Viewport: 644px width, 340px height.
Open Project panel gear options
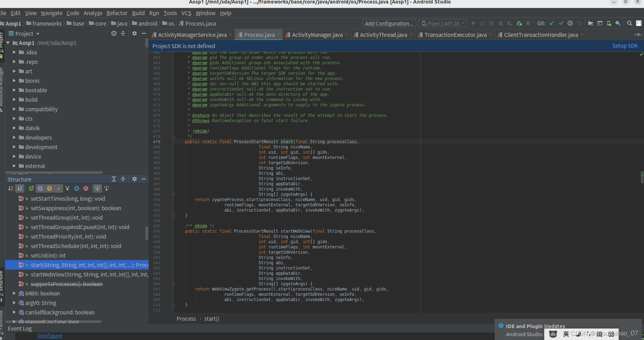[x=135, y=33]
